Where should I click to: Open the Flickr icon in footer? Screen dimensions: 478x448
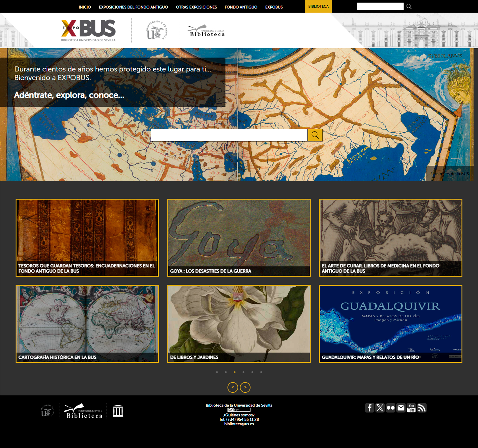tap(390, 408)
